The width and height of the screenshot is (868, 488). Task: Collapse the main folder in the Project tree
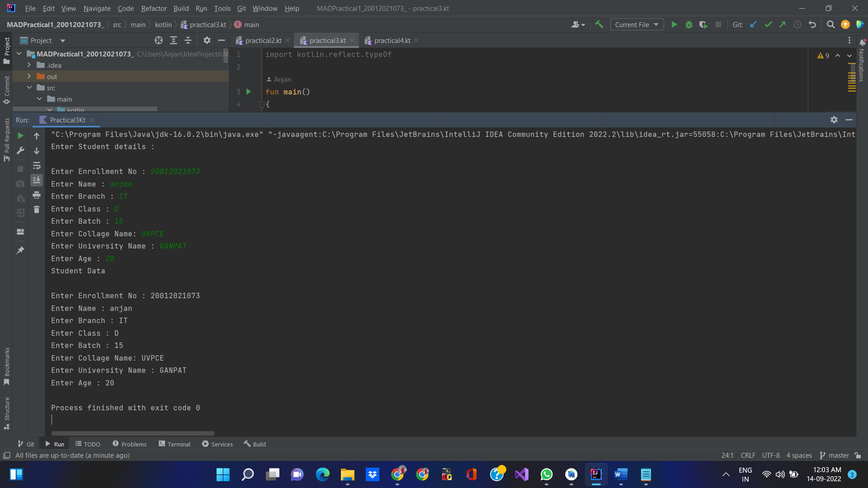coord(39,99)
